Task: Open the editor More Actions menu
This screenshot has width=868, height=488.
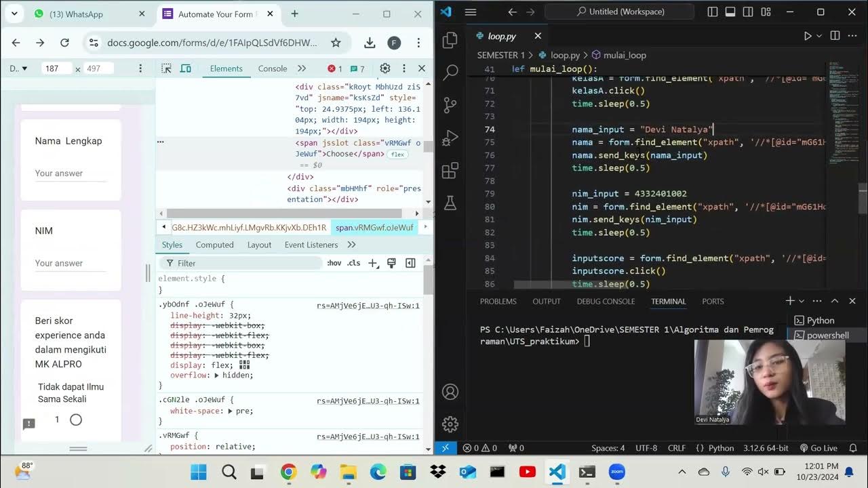Action: [x=852, y=36]
